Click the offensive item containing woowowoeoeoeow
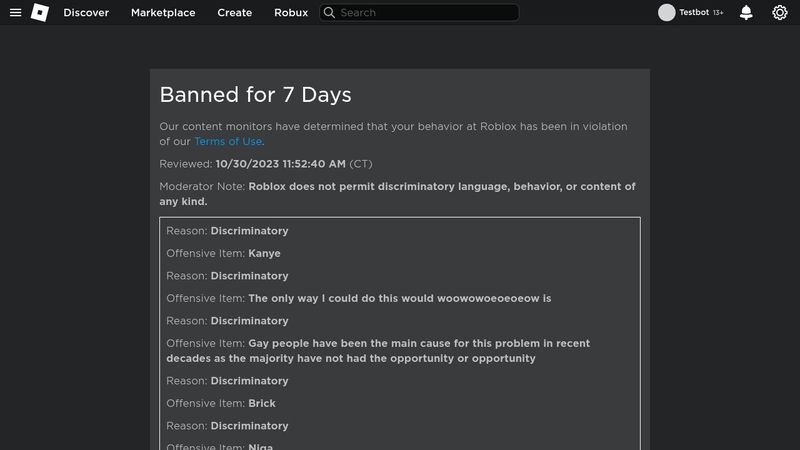The image size is (800, 450). 359,298
